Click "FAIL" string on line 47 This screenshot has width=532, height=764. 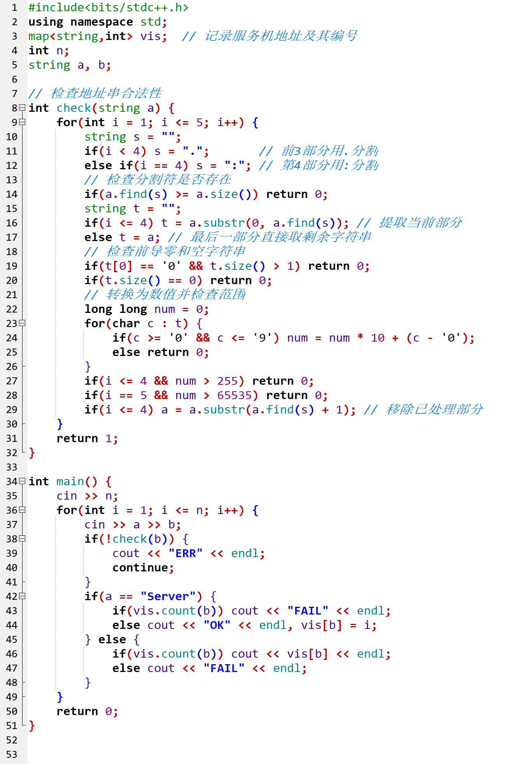(x=224, y=668)
